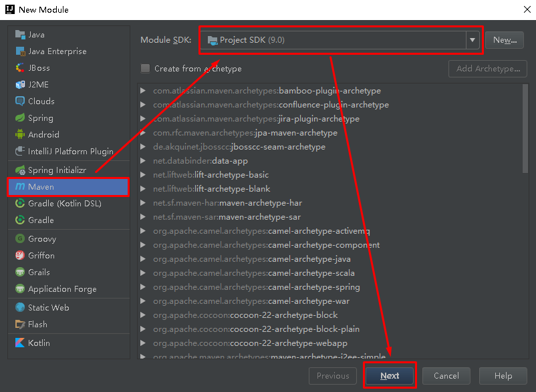Choose the Kotlin logo icon

(x=20, y=343)
